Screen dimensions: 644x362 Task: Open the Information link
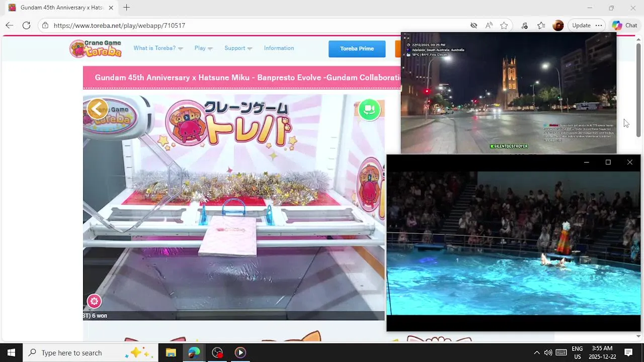(x=279, y=48)
